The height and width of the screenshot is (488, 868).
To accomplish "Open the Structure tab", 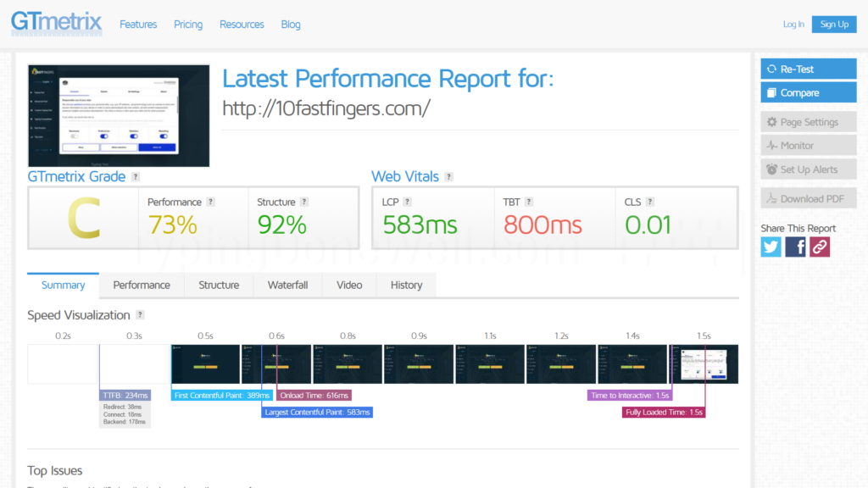I will coord(219,285).
